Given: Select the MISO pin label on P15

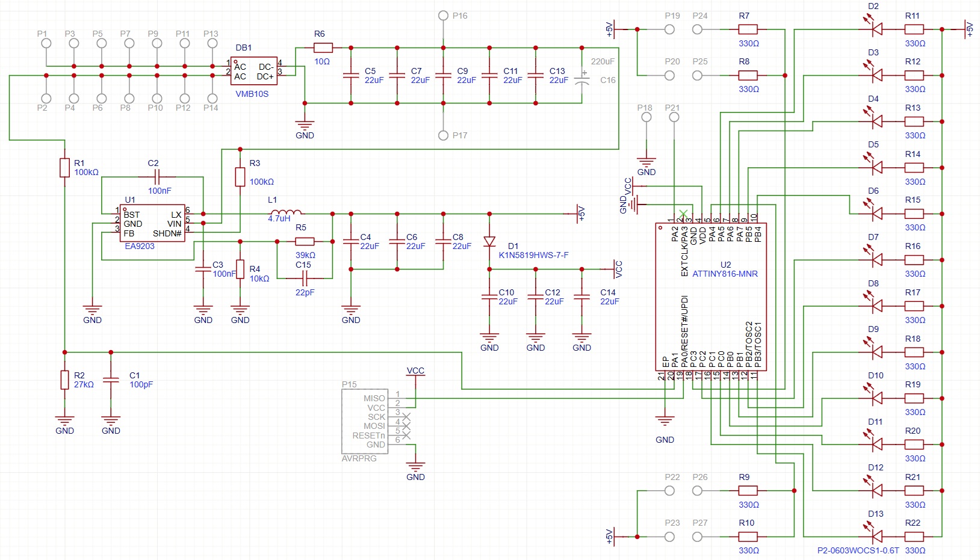Looking at the screenshot, I should pyautogui.click(x=374, y=398).
